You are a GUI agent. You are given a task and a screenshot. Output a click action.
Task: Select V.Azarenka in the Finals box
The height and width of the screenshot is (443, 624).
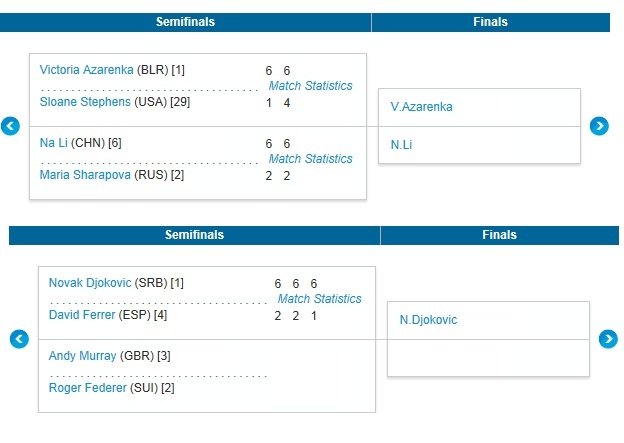tap(421, 107)
